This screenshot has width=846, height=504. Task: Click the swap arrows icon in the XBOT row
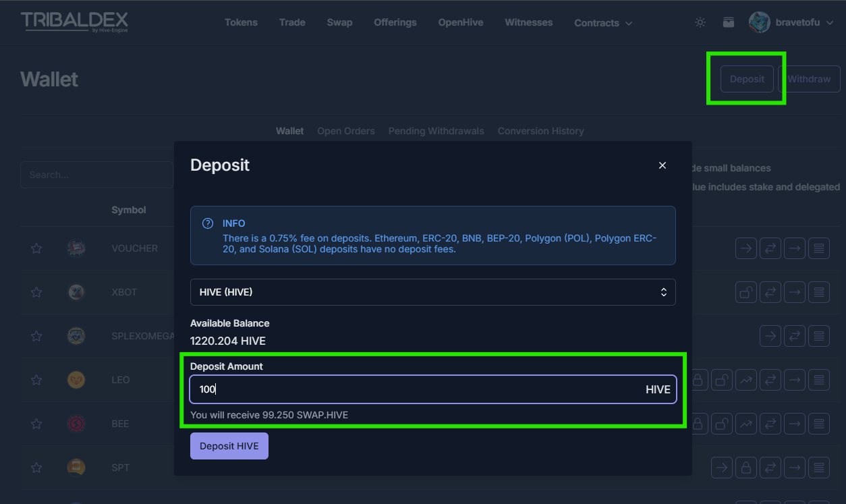[770, 292]
